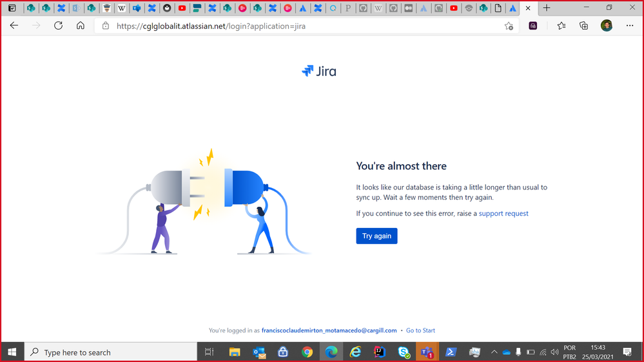
Task: Open Skype from the taskbar
Action: [404, 352]
